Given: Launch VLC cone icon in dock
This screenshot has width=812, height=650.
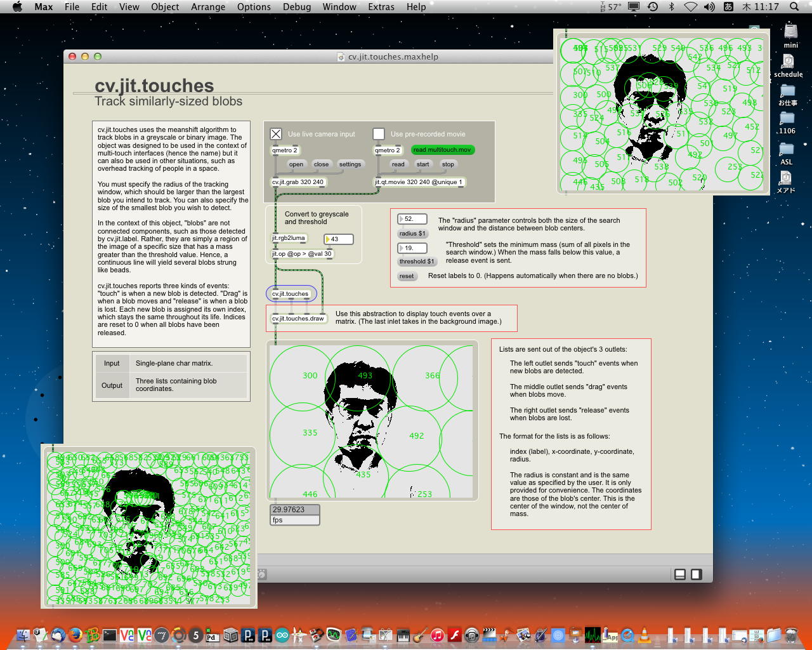Looking at the screenshot, I should pos(644,634).
